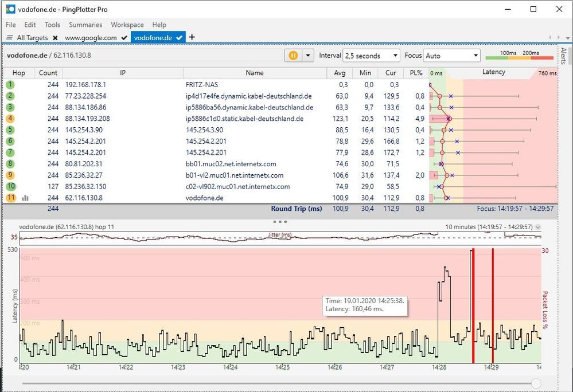The image size is (573, 392).
Task: Select the orange hop 11 circle icon
Action: point(11,198)
